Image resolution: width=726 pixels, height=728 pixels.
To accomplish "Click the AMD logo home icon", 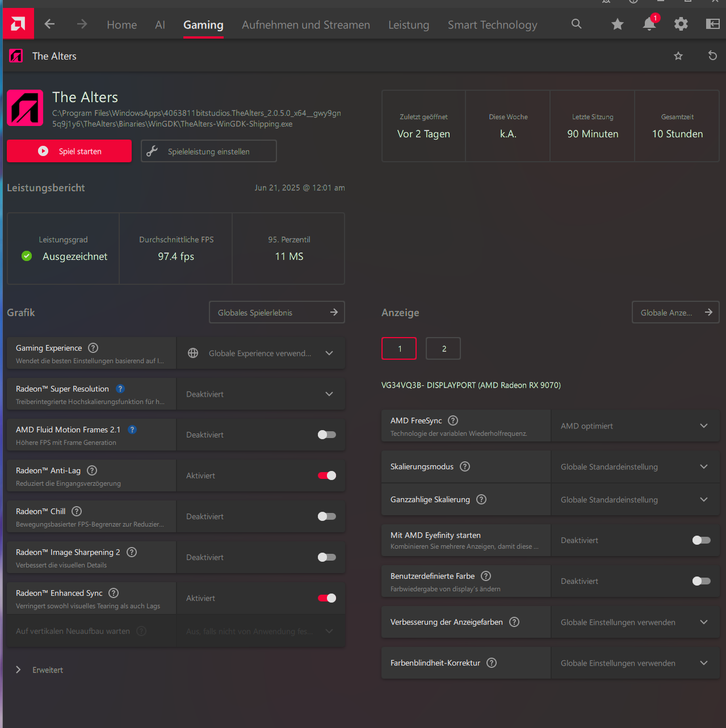I will pos(18,24).
